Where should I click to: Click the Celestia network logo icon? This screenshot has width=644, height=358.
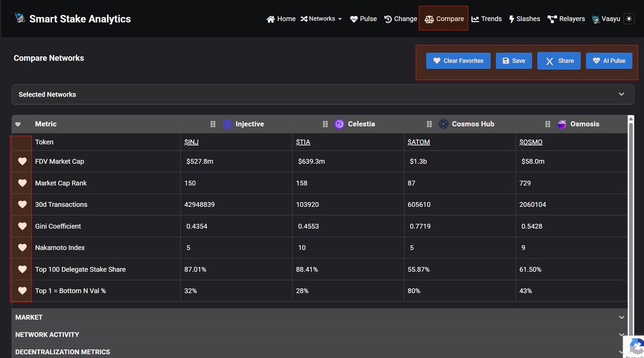[x=339, y=124]
